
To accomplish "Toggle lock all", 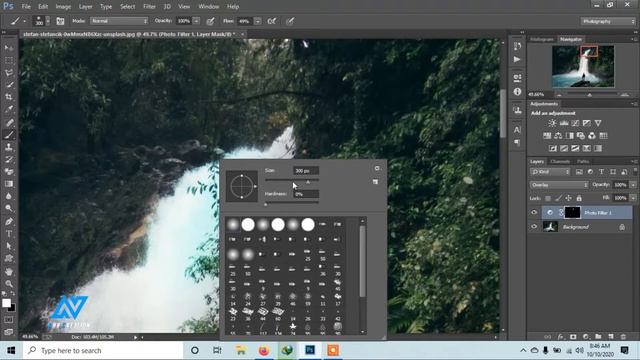I will point(579,198).
